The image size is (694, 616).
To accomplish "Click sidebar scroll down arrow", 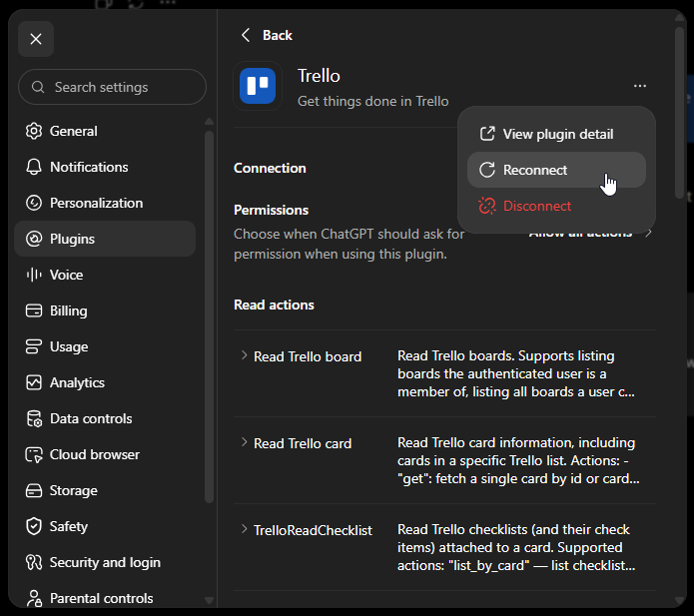I will pos(209,600).
